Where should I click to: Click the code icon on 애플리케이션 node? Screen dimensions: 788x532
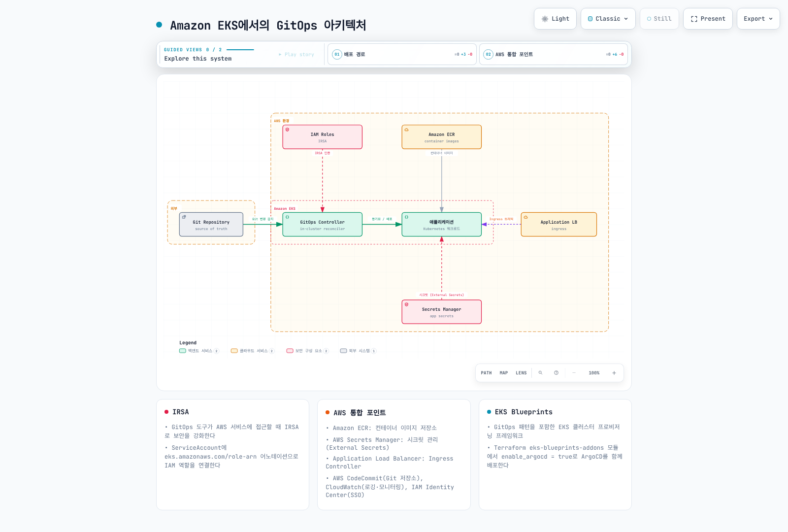coord(406,217)
